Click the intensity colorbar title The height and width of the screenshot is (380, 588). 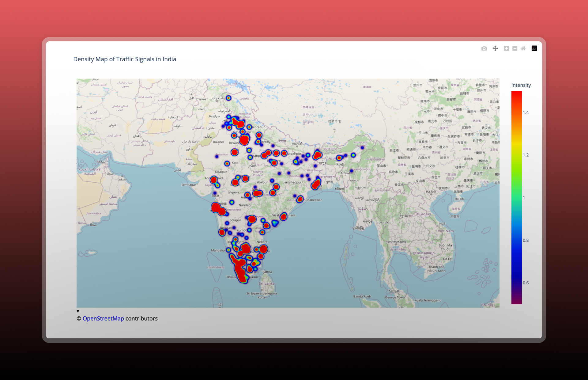coord(521,85)
